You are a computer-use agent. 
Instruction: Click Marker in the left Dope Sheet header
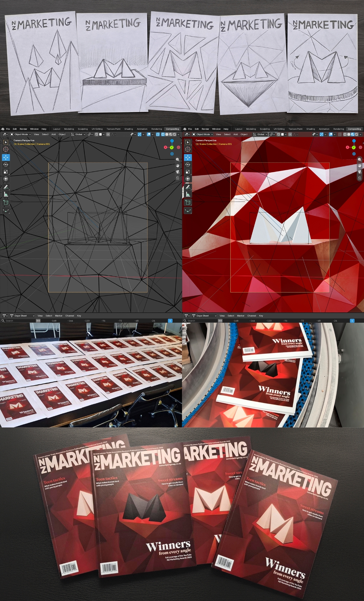point(59,316)
